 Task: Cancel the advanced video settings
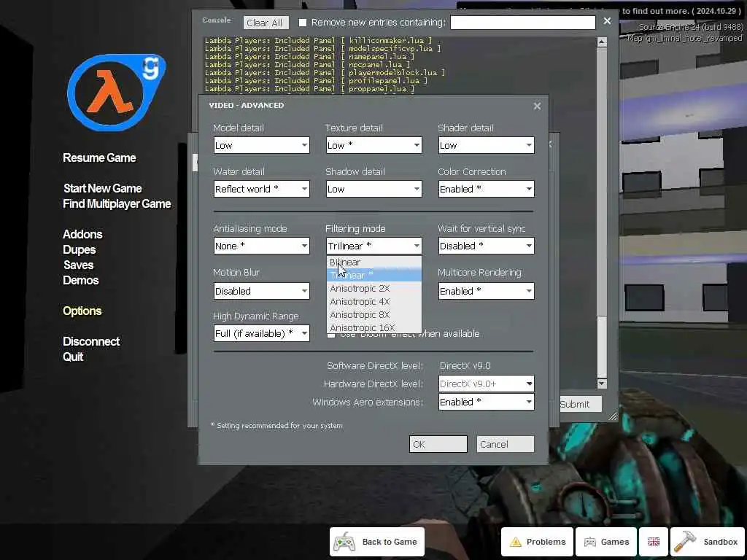505,444
